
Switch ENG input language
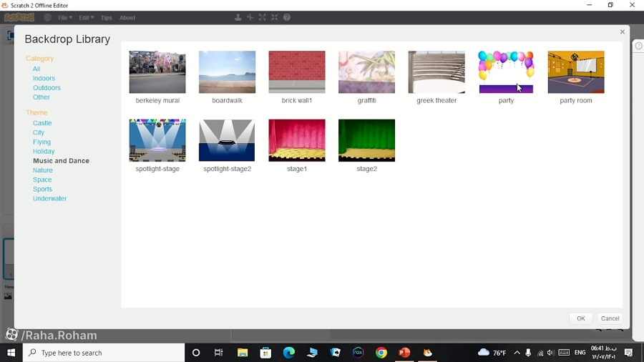pos(580,353)
